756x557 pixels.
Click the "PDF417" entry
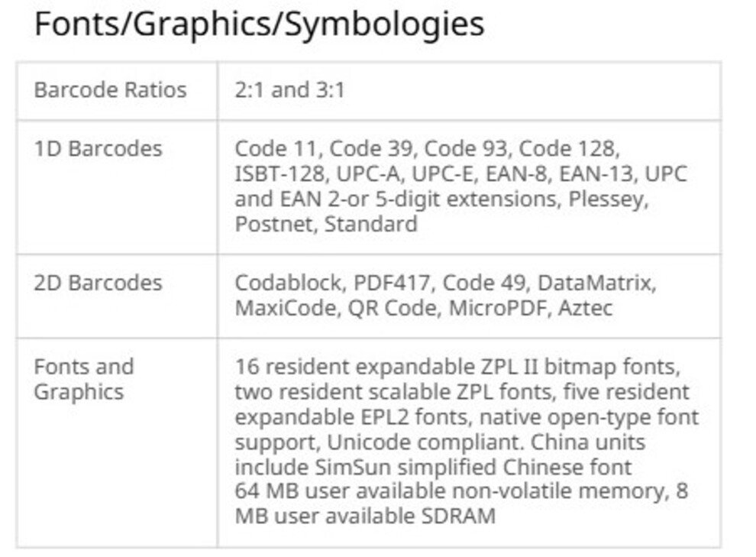(392, 283)
